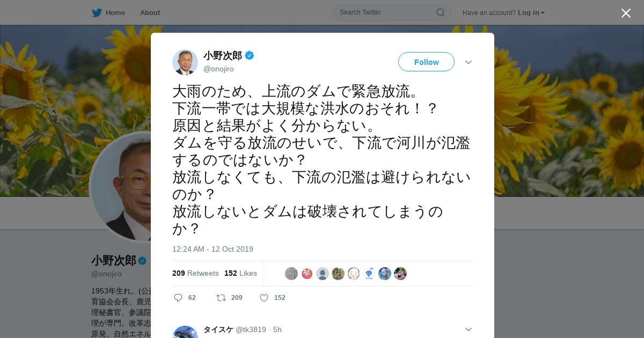Click the last liker avatar in row
This screenshot has width=644, height=338.
point(400,274)
